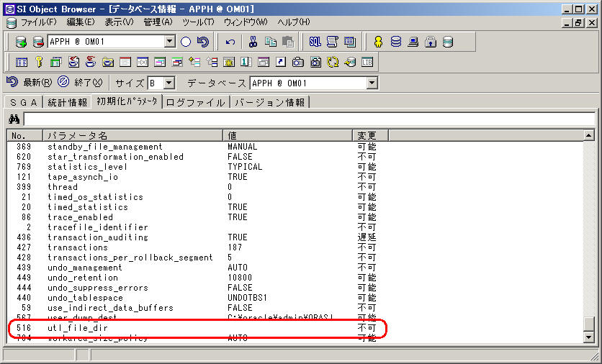Click the yellow user information icon
The image size is (602, 364).
click(x=378, y=42)
